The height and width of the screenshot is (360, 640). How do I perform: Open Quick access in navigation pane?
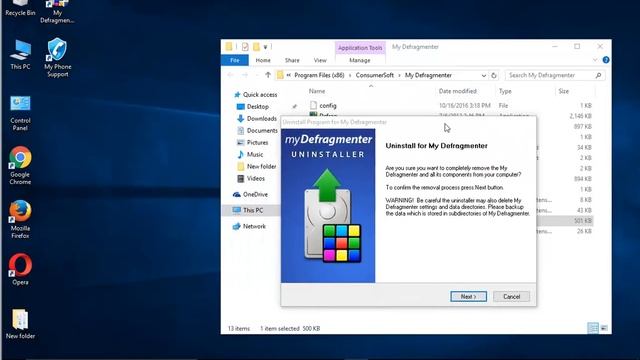pyautogui.click(x=256, y=94)
